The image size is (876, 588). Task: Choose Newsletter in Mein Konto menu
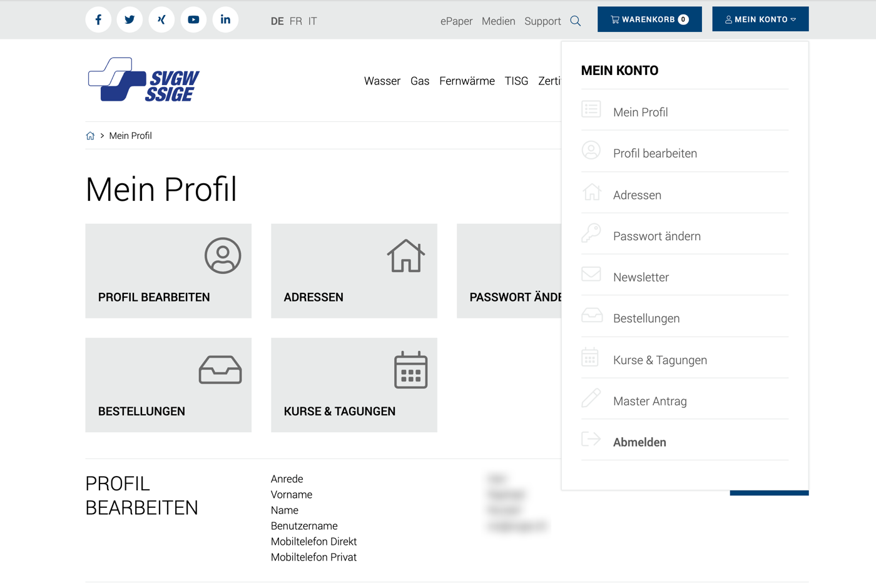pos(641,277)
